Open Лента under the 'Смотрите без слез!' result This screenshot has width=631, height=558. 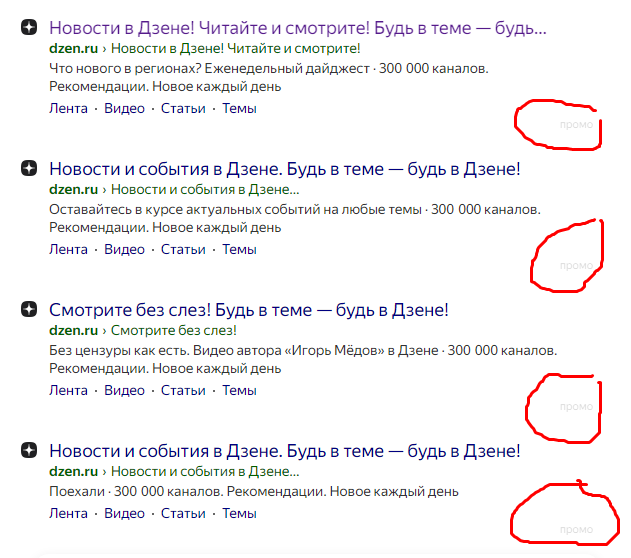point(68,391)
